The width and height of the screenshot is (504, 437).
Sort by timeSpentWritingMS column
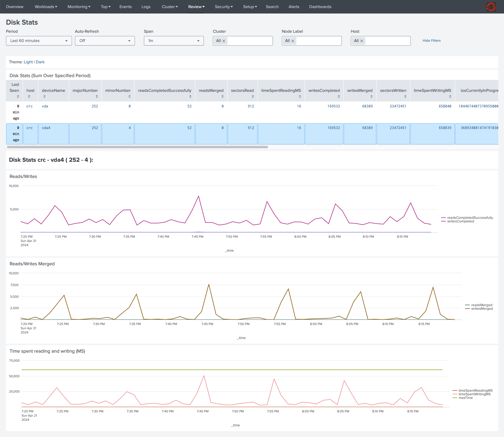click(x=450, y=97)
